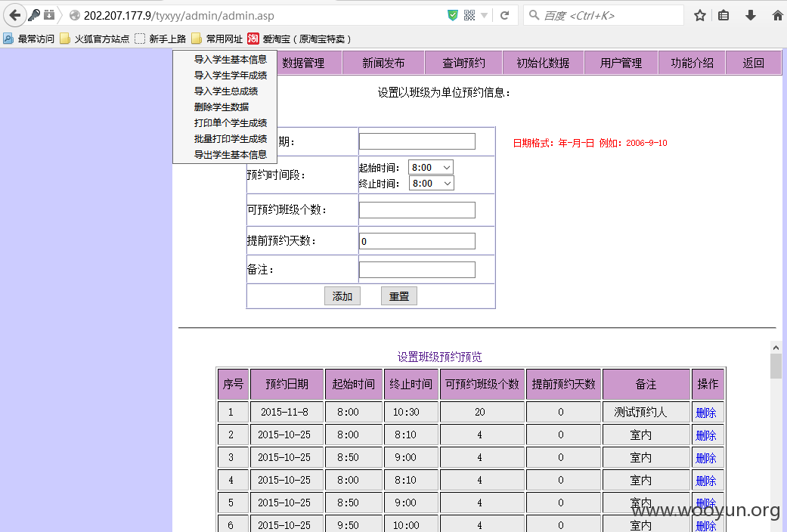The image size is (787, 532).
Task: Go to the home page icon
Action: pos(777,16)
